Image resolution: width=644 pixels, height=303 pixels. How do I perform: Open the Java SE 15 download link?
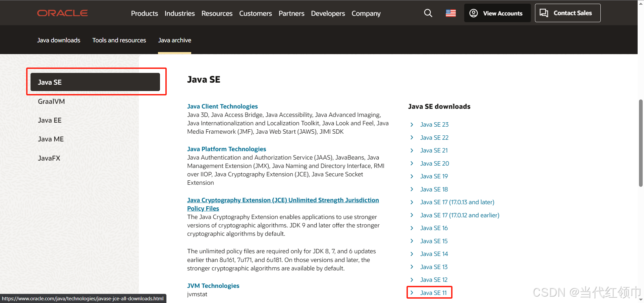point(434,241)
